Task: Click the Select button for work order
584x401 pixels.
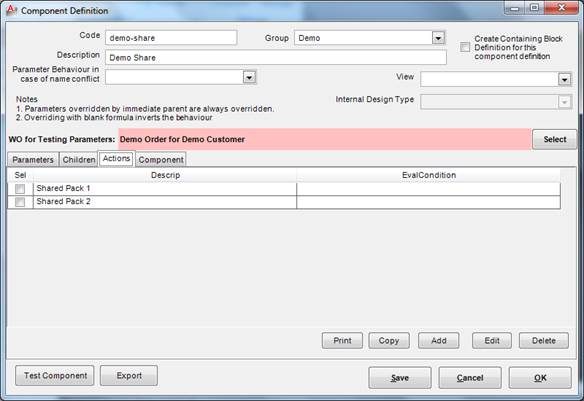Action: 554,139
